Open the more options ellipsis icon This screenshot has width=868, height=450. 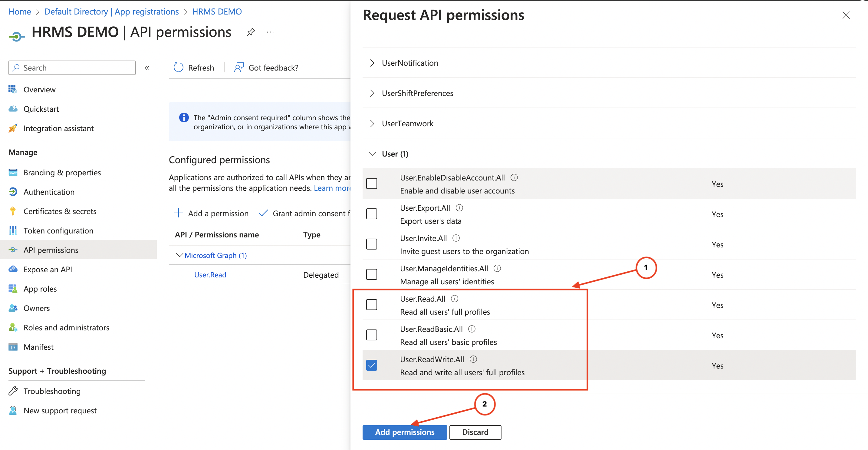click(270, 32)
